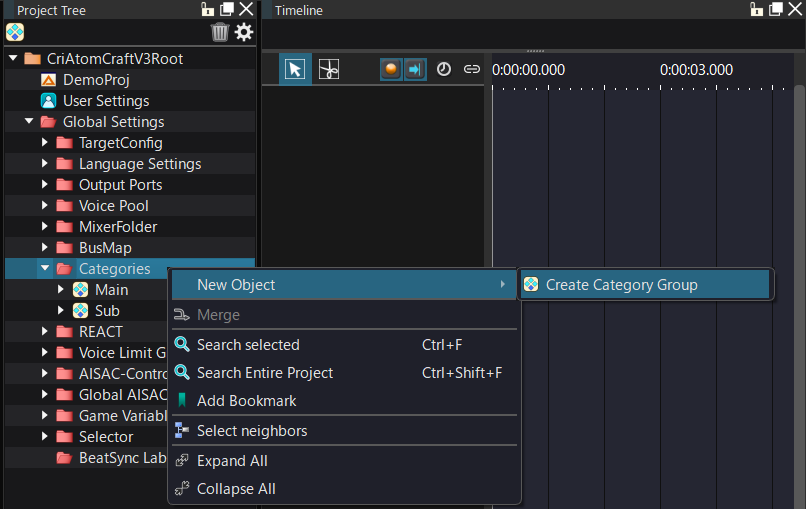Select the DemoProj item in tree
Viewport: 806px width, 509px height.
pos(96,80)
